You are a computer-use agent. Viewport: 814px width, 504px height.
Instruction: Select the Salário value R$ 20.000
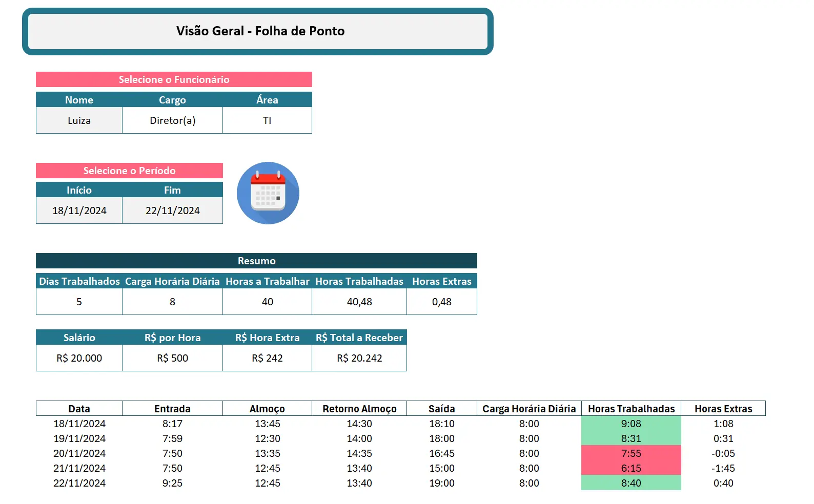[x=79, y=358]
